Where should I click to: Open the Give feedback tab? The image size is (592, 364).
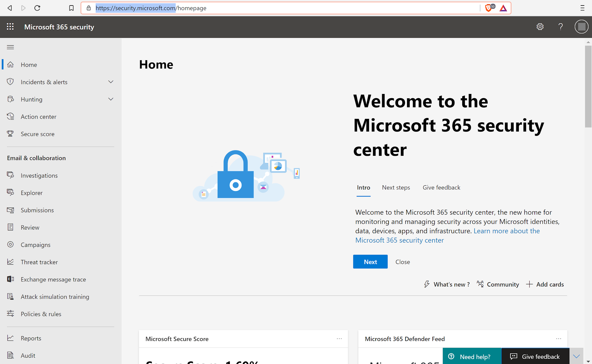coord(441,187)
